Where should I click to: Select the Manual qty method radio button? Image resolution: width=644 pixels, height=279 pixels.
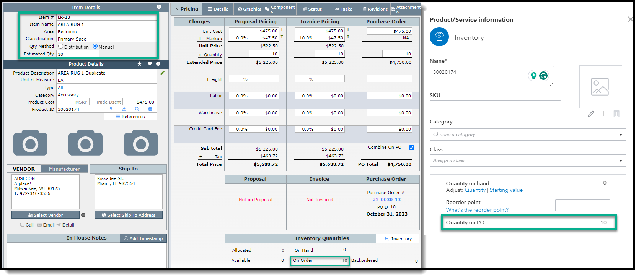pos(95,46)
